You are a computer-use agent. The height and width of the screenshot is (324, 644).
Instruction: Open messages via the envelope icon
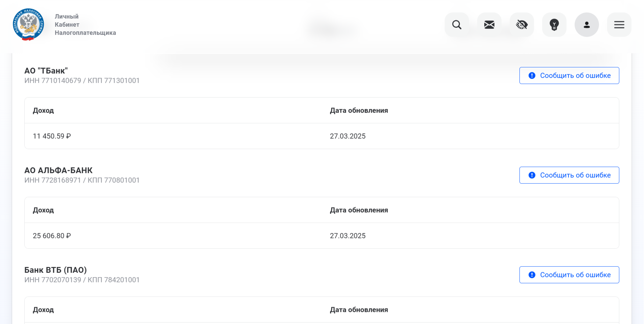point(489,25)
